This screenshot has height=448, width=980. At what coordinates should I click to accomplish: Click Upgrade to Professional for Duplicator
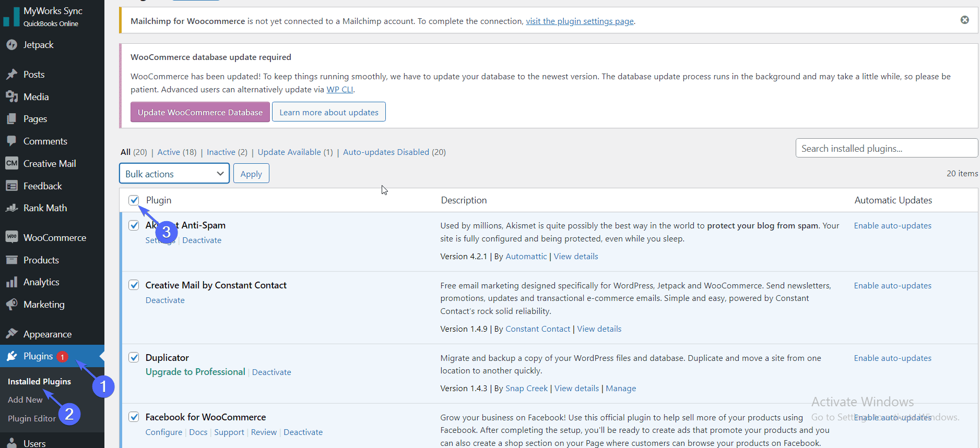[195, 372]
